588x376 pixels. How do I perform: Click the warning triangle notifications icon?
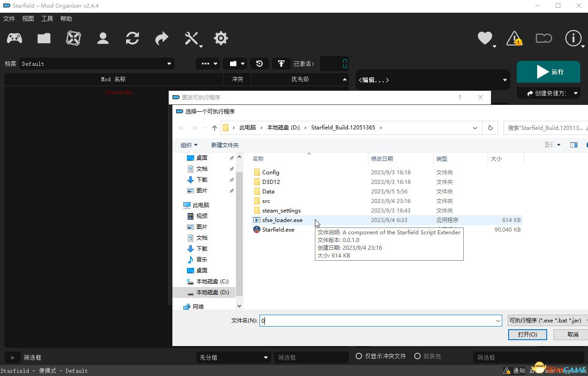514,38
